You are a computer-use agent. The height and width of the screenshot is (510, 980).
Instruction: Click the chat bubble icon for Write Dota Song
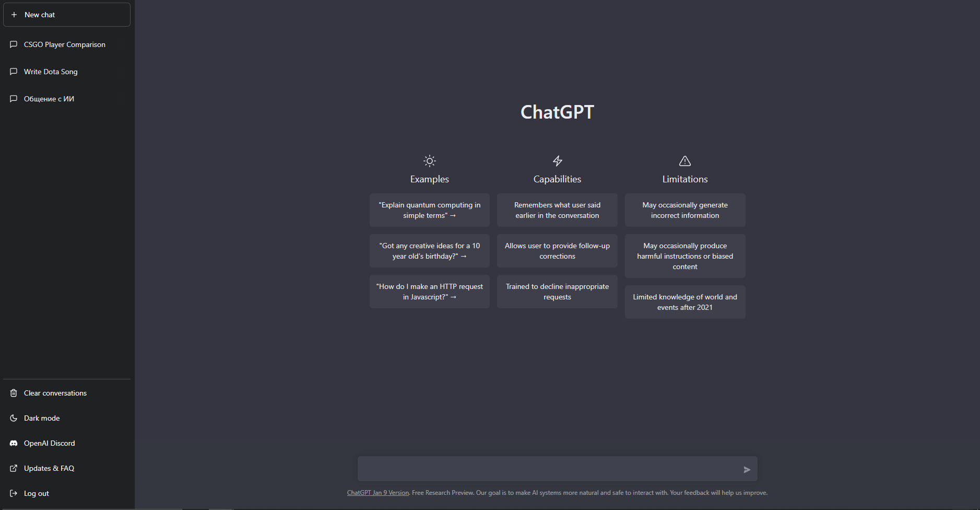(x=14, y=72)
